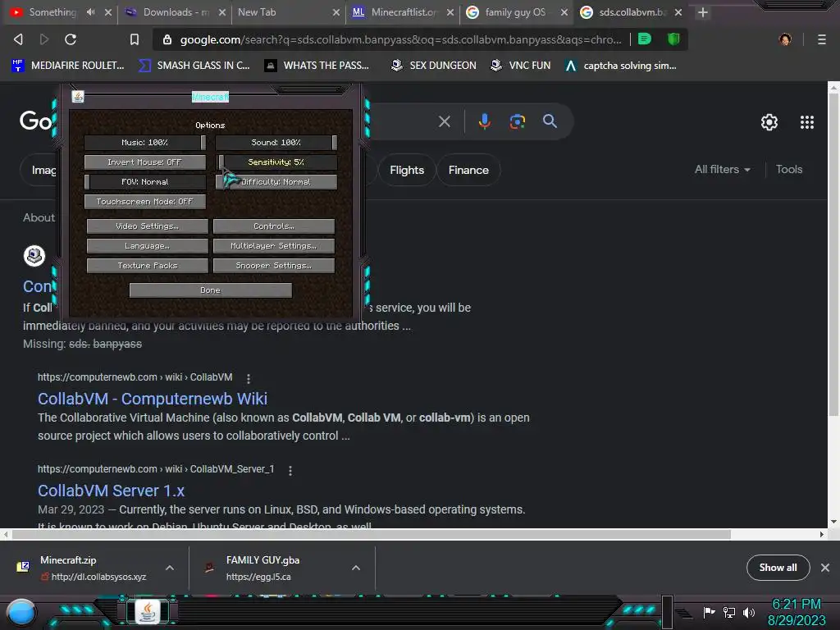
Task: Reload the current page
Action: pyautogui.click(x=71, y=39)
